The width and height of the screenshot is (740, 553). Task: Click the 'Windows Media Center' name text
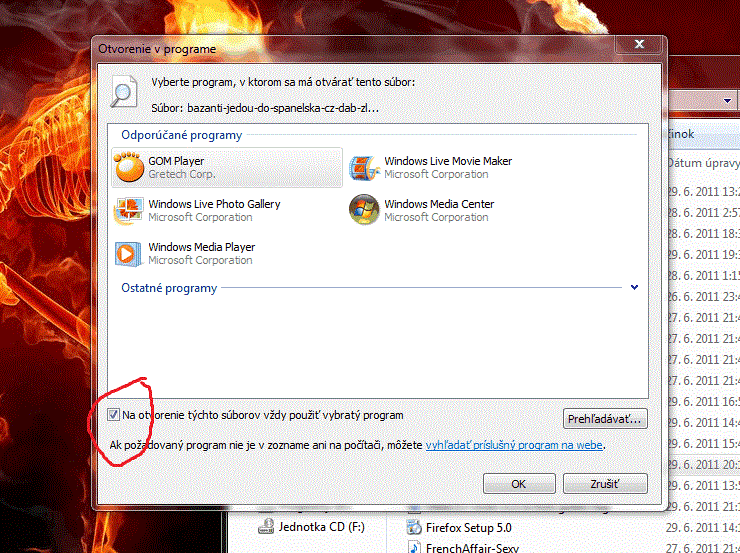439,204
